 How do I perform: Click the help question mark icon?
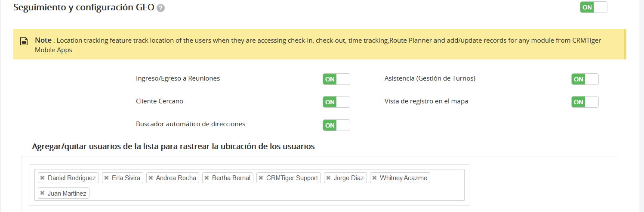(x=161, y=8)
